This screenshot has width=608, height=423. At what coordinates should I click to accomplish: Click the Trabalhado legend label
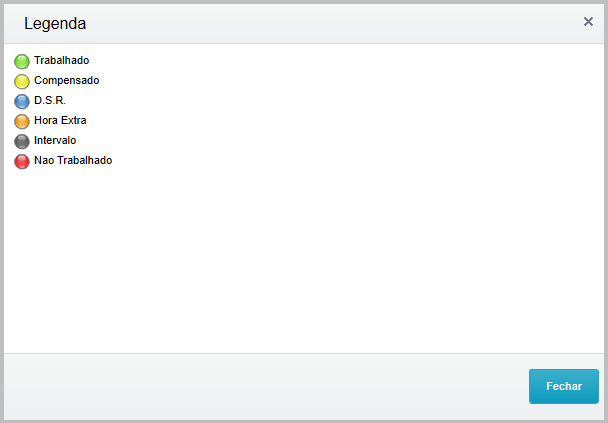coord(61,61)
